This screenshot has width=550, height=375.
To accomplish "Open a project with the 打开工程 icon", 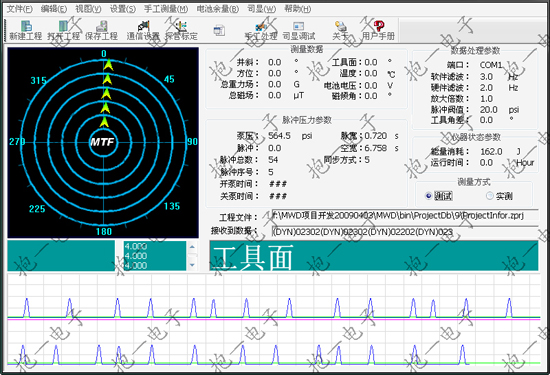I will click(63, 30).
